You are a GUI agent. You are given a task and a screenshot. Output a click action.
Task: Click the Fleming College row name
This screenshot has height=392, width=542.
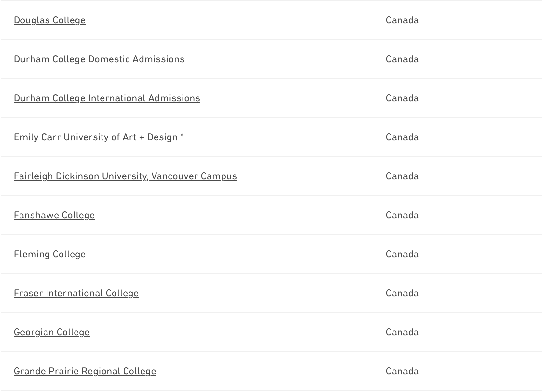[49, 254]
